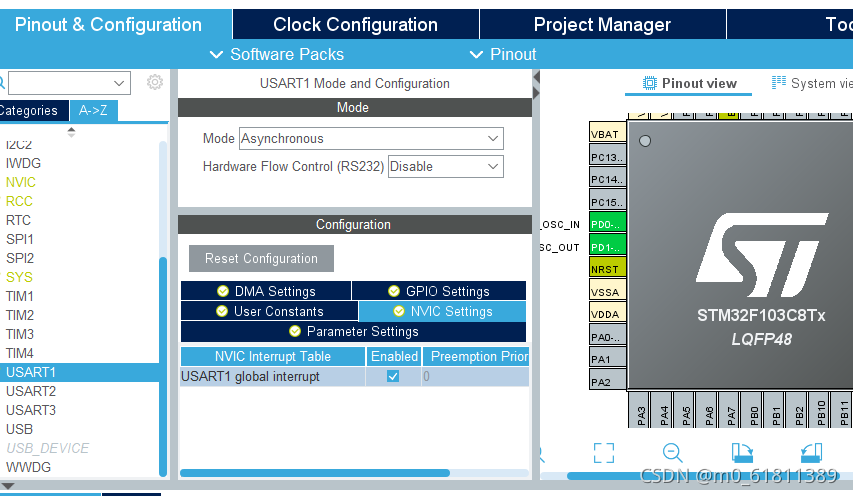The image size is (853, 496).
Task: Click the NVIC Interrupt Table column header
Action: point(273,356)
